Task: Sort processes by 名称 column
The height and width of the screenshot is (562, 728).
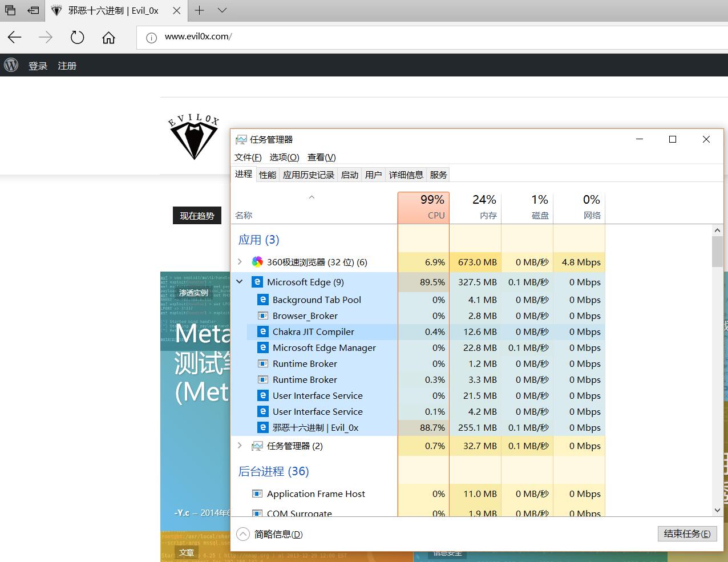Action: coord(314,208)
